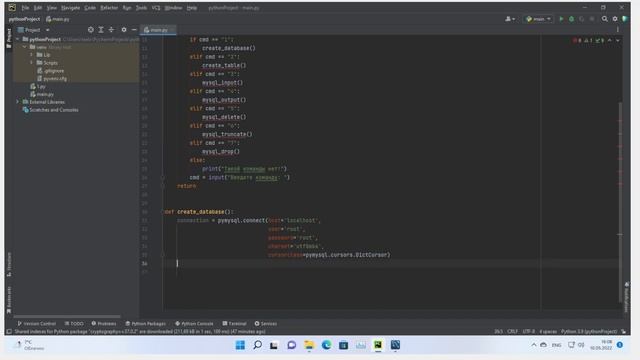Open editor tabs more-options kebab icon
The height and width of the screenshot is (360, 640).
[618, 30]
